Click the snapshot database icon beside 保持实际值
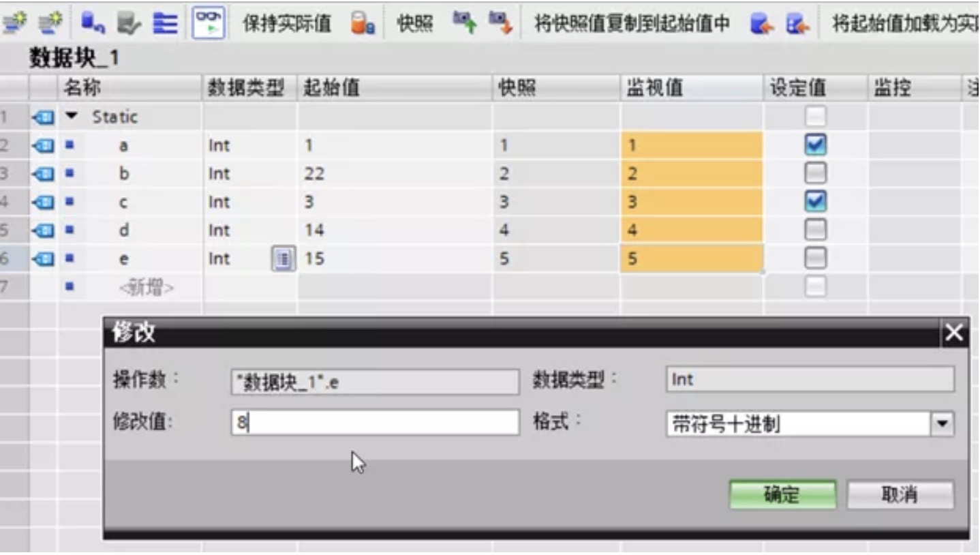 [362, 24]
